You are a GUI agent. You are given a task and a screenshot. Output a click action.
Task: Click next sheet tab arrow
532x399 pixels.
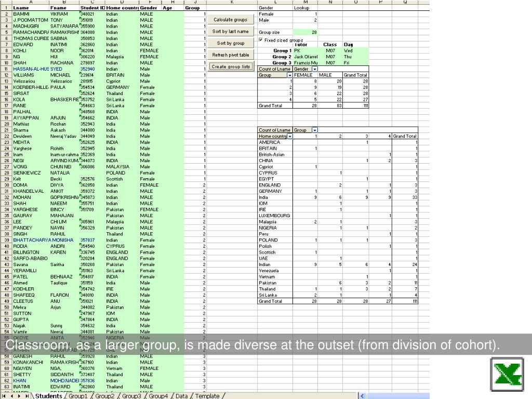(19, 396)
